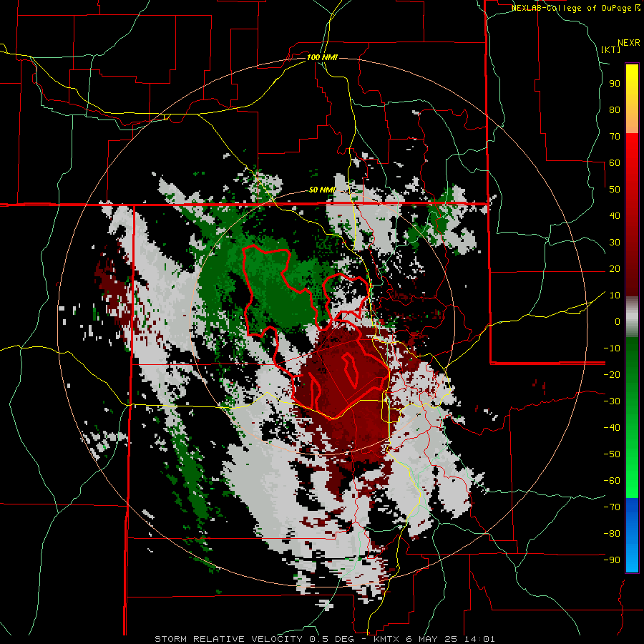Screen dimensions: 644x644
Task: Click the 70 value on the velocity scale
Action: (615, 137)
